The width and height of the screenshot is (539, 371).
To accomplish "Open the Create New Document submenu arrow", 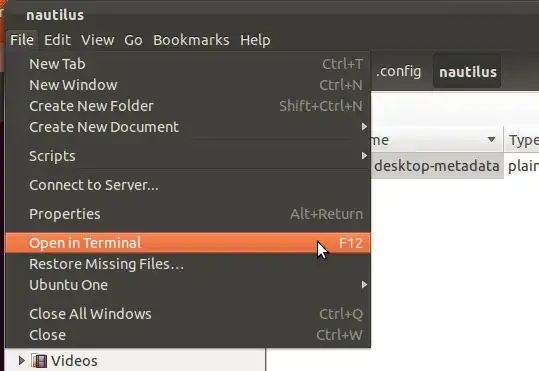I will (364, 127).
